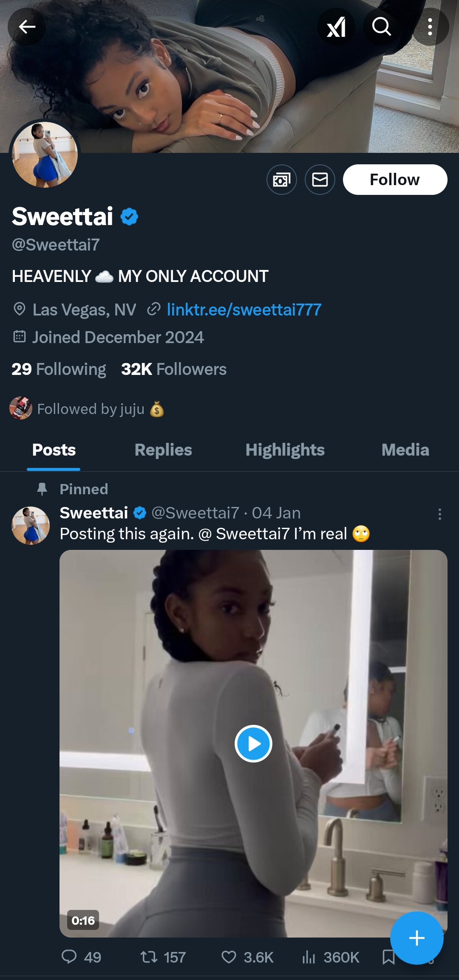View the 32K Followers list
Image resolution: width=459 pixels, height=980 pixels.
pyautogui.click(x=174, y=369)
